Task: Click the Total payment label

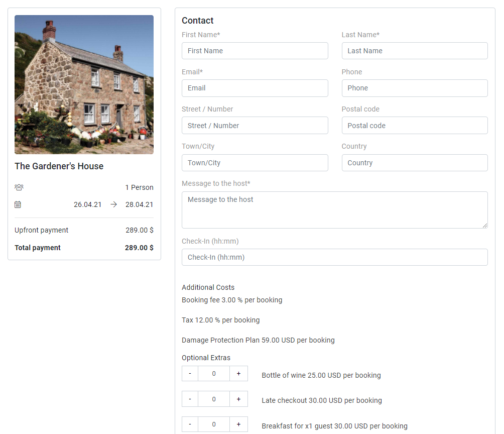Action: 37,248
